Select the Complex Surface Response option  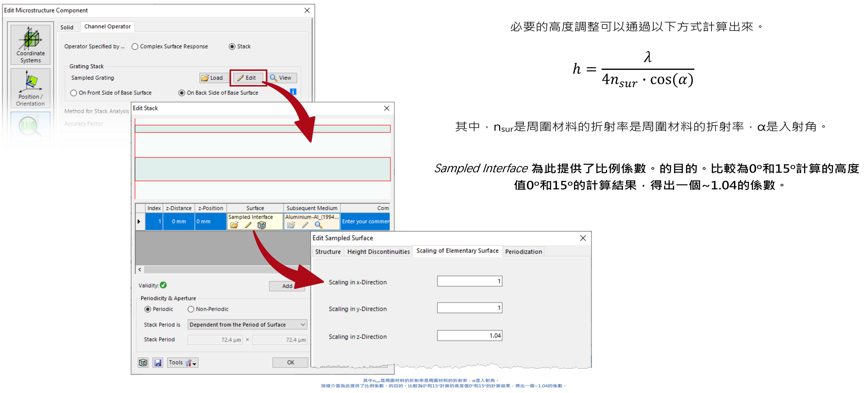(x=170, y=46)
